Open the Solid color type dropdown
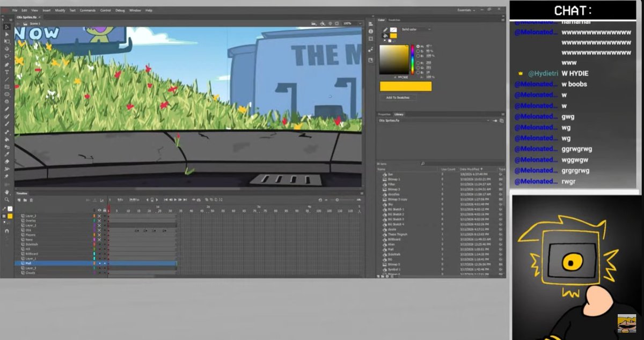Image resolution: width=644 pixels, height=340 pixels. [416, 29]
